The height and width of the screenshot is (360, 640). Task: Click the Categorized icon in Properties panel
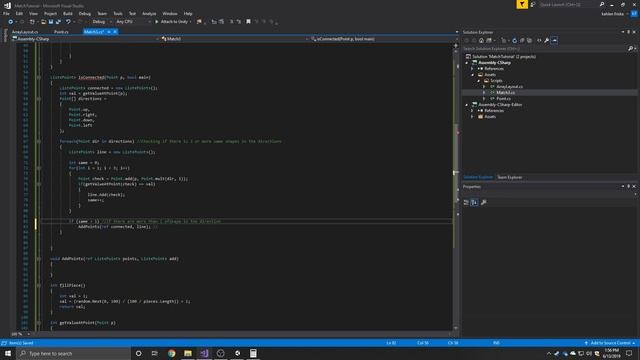point(466,202)
